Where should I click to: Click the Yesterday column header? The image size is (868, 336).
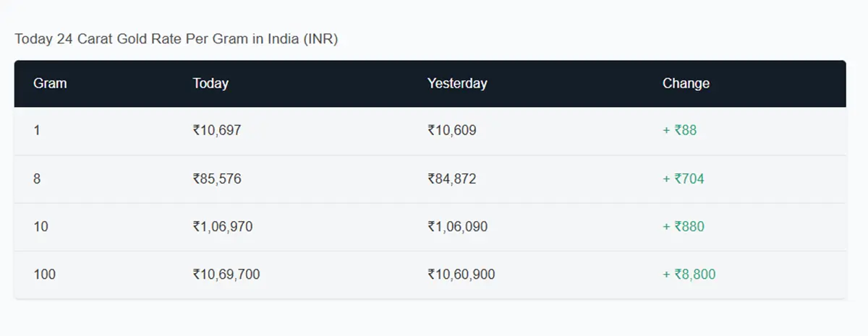point(457,83)
